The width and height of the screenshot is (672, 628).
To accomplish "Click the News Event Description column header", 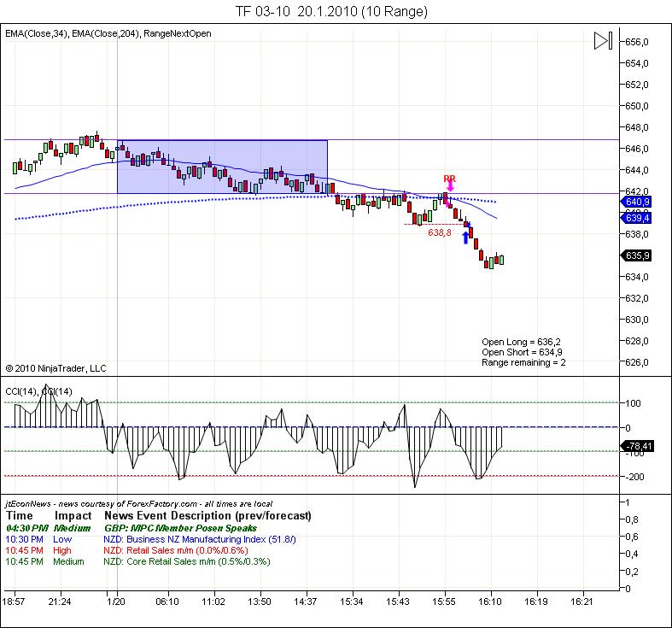I will point(207,515).
